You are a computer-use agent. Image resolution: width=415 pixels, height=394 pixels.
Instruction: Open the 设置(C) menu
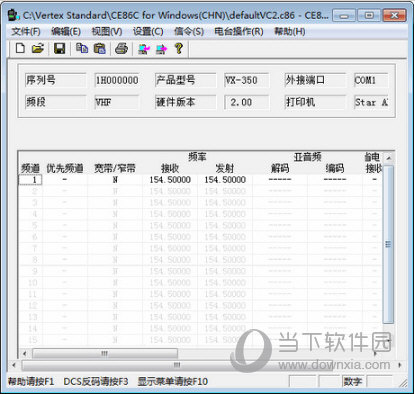tap(148, 32)
